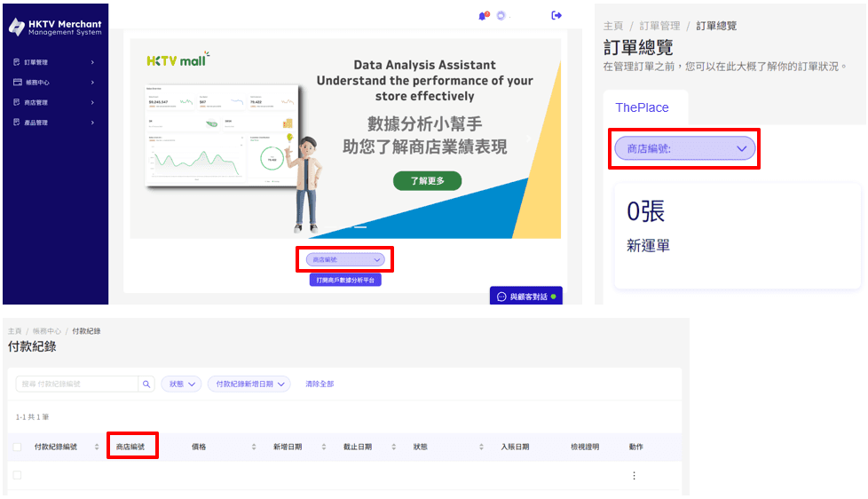This screenshot has width=868, height=499.
Task: Expand 帳務中心 with its chevron
Action: point(92,83)
